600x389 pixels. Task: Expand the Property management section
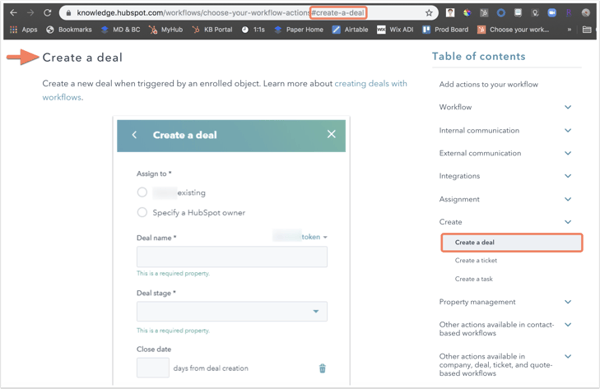tap(568, 302)
